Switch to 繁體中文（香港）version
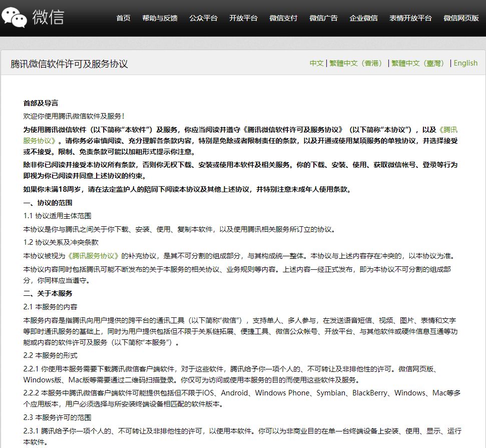486x448 pixels. (356, 63)
